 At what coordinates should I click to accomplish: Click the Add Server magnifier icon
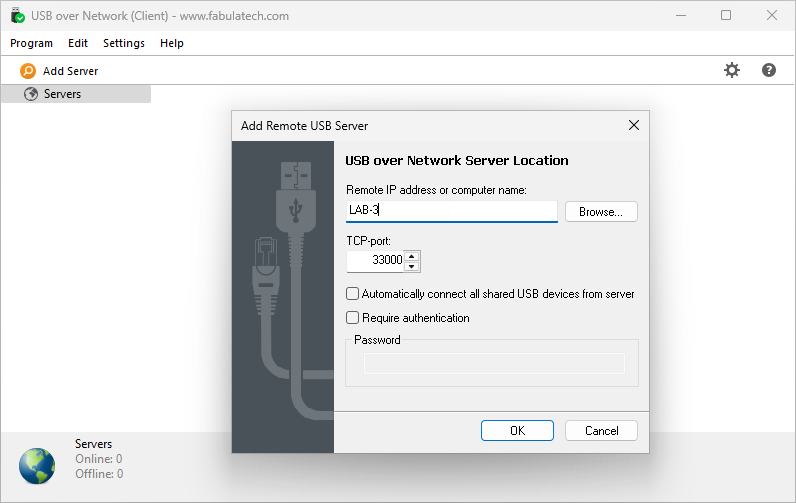28,71
